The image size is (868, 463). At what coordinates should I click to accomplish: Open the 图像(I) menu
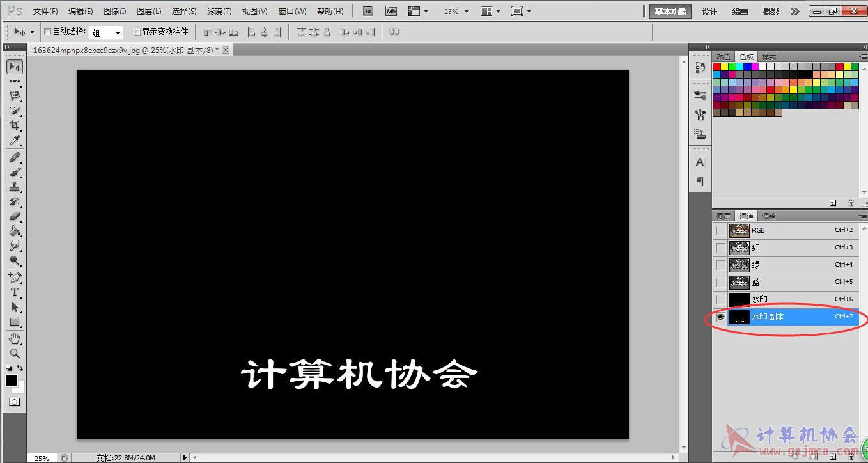click(115, 12)
